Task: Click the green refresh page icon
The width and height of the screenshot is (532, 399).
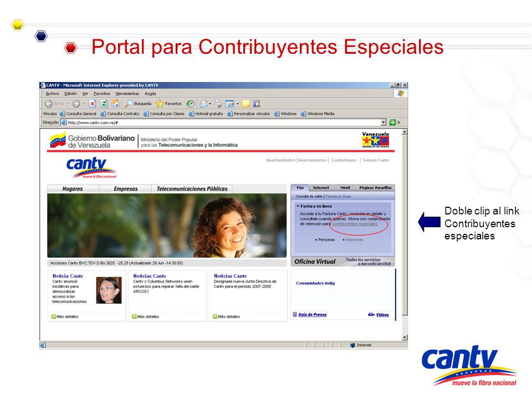Action: (x=104, y=104)
